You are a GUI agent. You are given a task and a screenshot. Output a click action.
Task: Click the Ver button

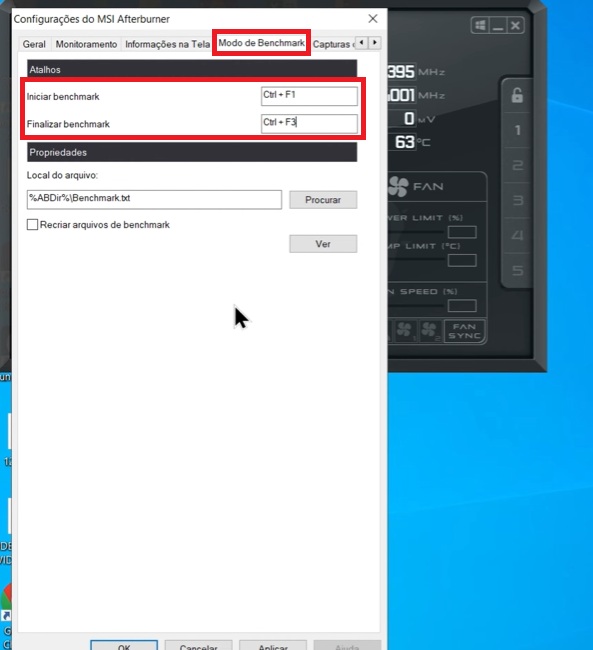tap(323, 244)
